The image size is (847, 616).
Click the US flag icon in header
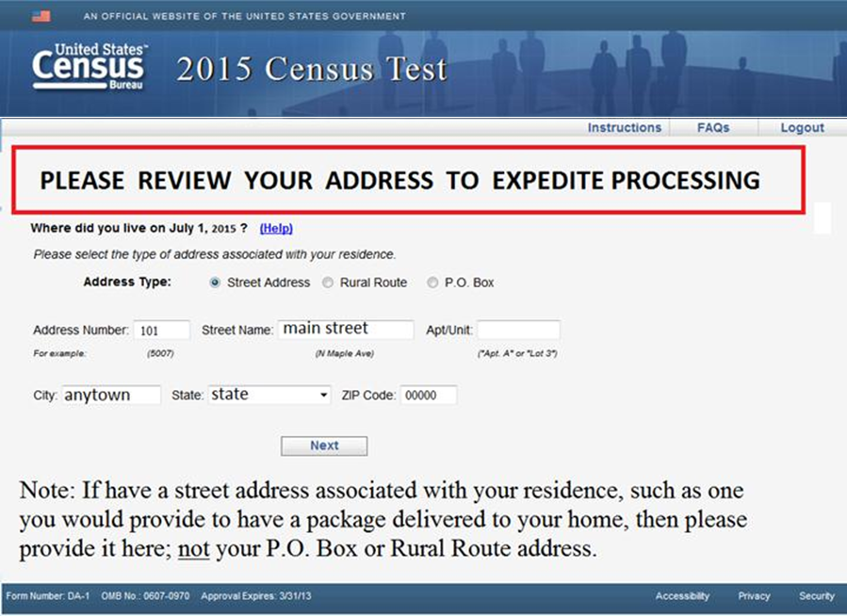[41, 16]
